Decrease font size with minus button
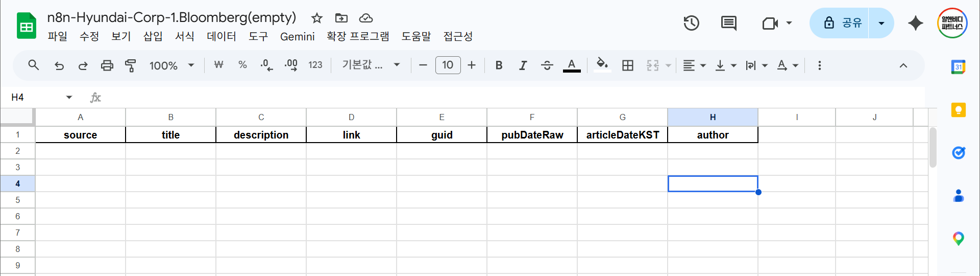The width and height of the screenshot is (980, 276). point(423,65)
